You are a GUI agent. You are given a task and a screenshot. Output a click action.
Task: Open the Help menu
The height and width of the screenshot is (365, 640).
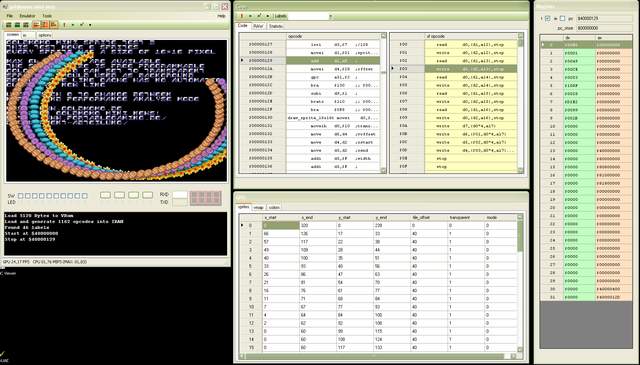221,16
